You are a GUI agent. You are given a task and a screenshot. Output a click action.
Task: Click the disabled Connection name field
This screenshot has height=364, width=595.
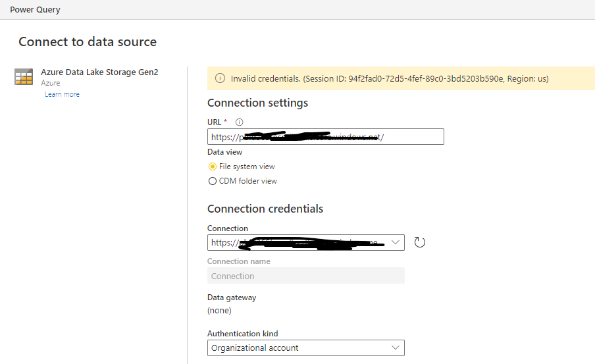coord(306,276)
